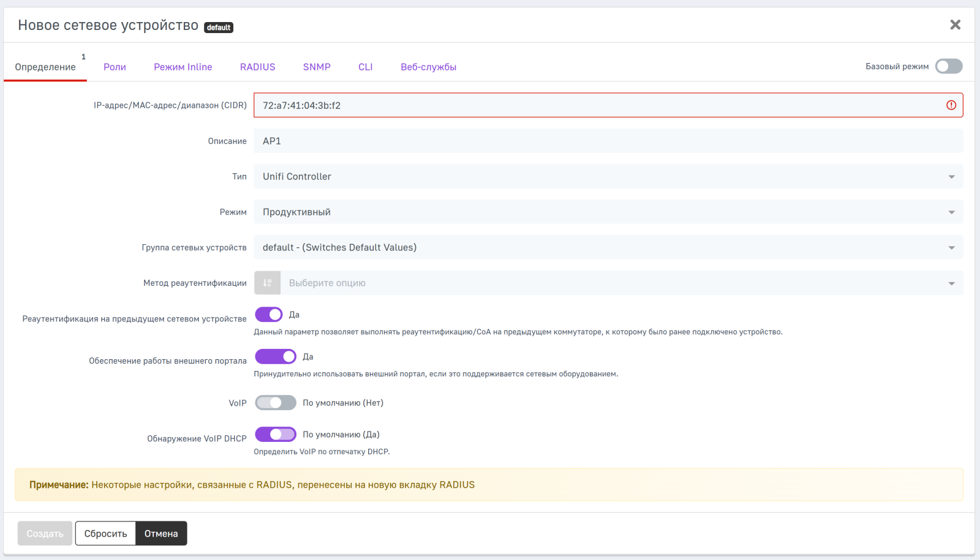The image size is (980, 560).
Task: Disable reauthentication on previous network device toggle
Action: [269, 315]
